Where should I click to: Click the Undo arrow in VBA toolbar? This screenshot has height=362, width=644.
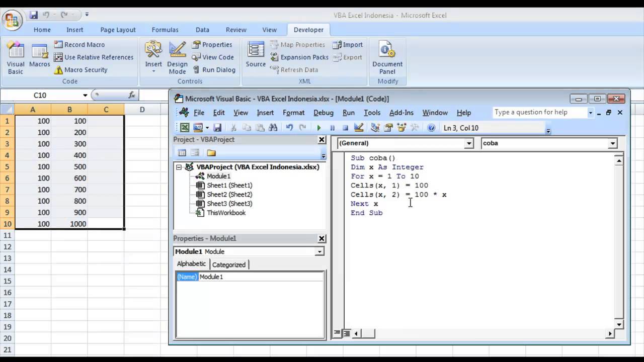click(x=289, y=128)
